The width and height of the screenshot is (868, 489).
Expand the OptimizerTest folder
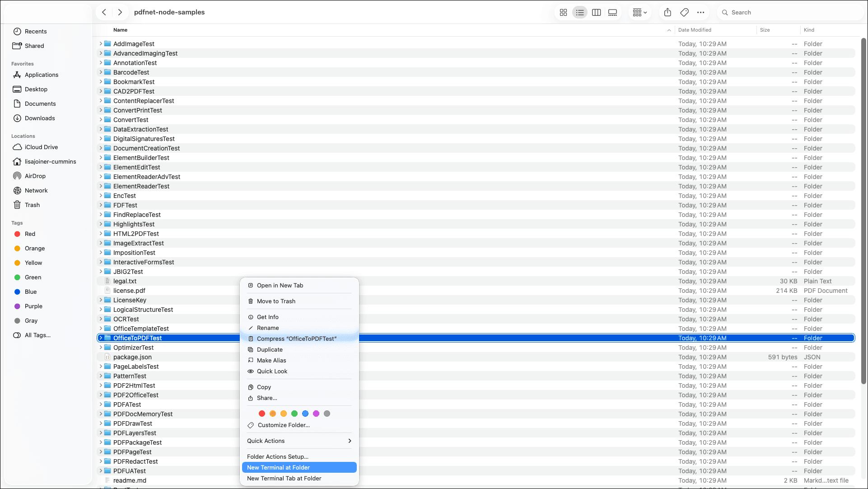[101, 348]
